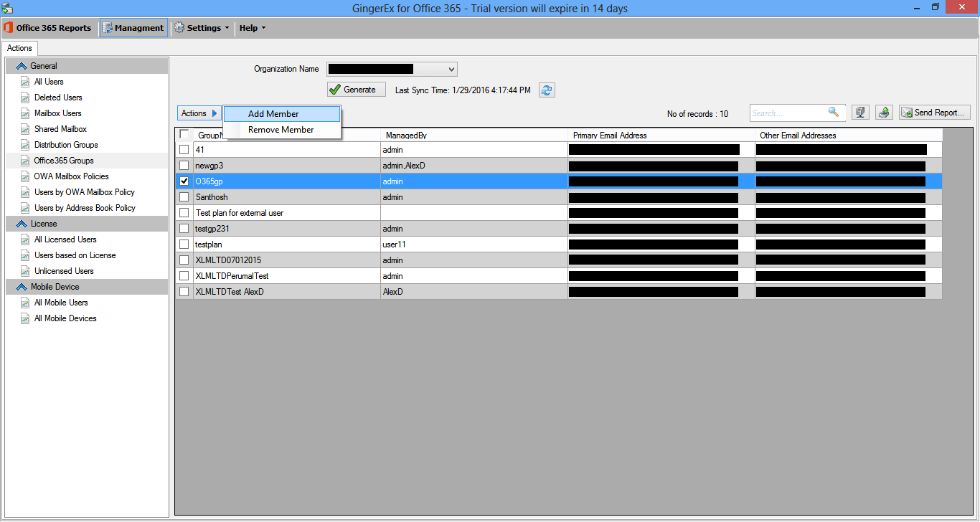Open the All Mobile Devices report

65,318
